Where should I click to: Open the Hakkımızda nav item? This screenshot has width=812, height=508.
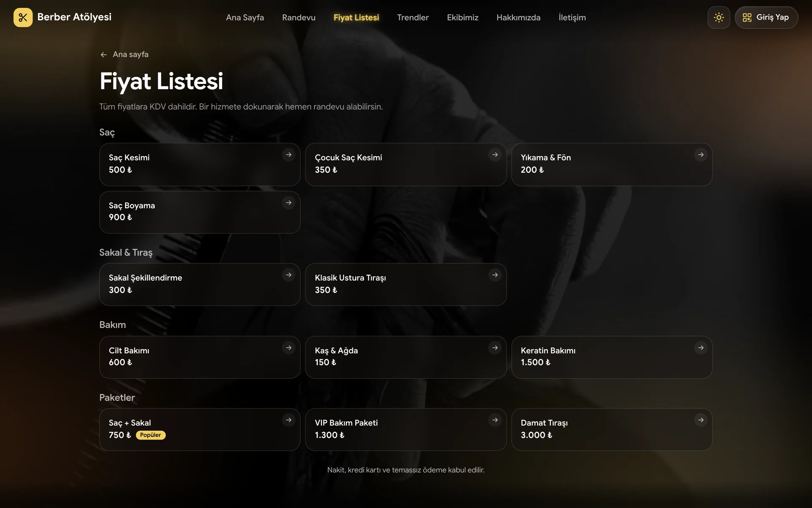tap(518, 17)
